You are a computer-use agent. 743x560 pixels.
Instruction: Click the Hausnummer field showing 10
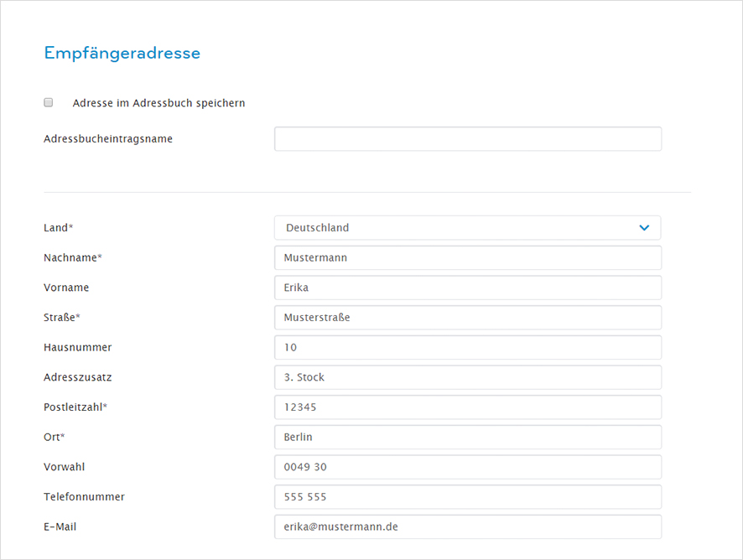(x=467, y=347)
